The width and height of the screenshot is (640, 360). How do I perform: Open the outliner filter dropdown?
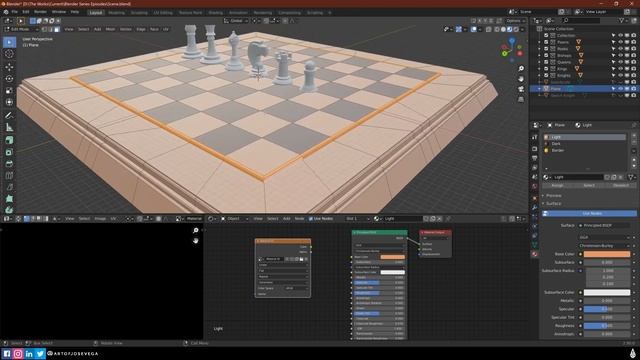coord(623,20)
